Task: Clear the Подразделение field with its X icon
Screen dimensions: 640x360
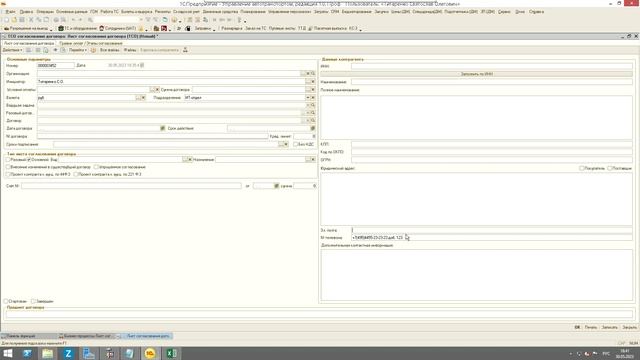Action: (x=313, y=98)
